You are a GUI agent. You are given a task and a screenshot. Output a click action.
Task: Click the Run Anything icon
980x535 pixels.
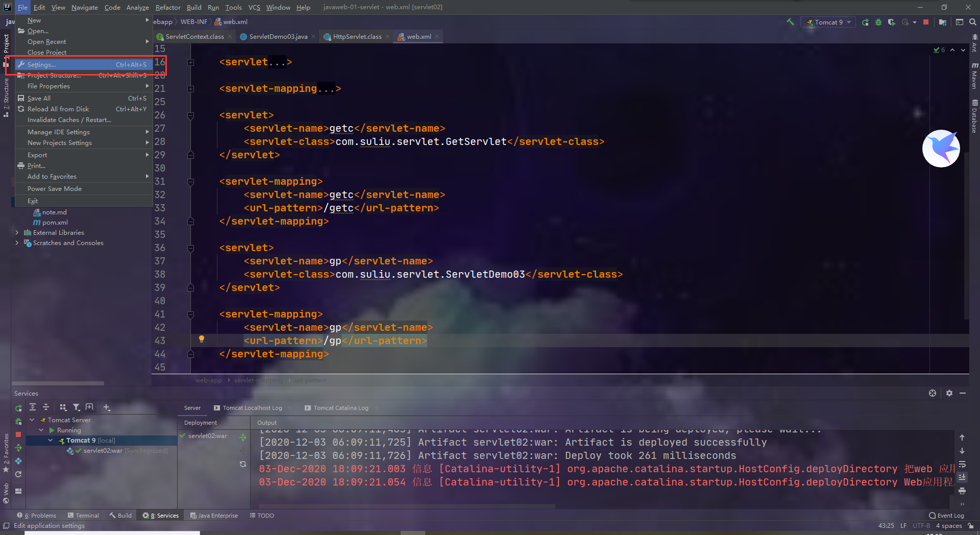pos(960,22)
